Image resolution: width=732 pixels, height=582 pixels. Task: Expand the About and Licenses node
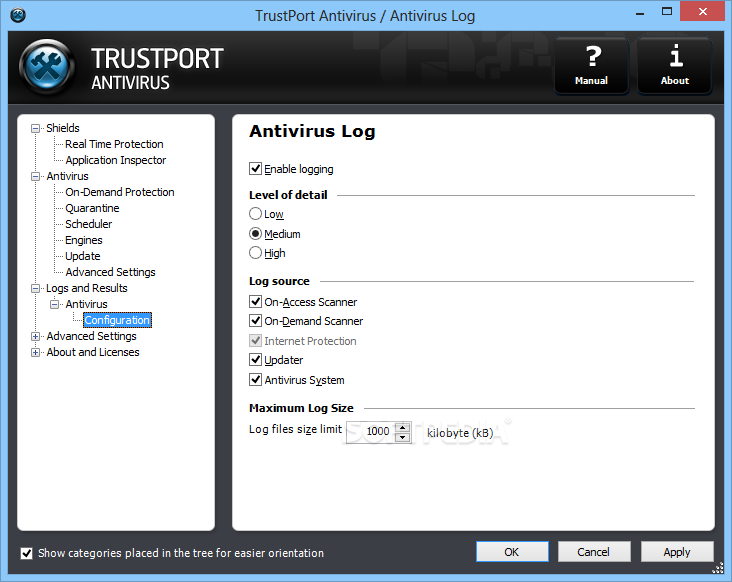pyautogui.click(x=35, y=352)
